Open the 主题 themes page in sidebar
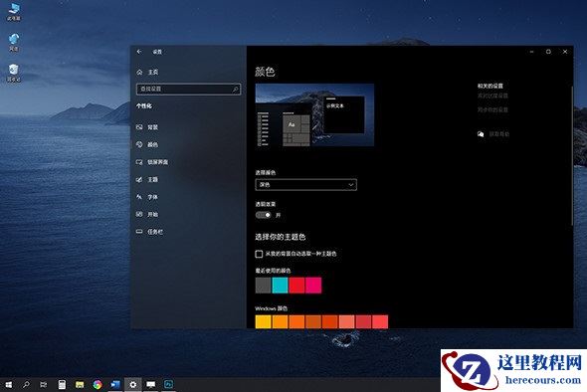The width and height of the screenshot is (587, 392). [x=147, y=180]
